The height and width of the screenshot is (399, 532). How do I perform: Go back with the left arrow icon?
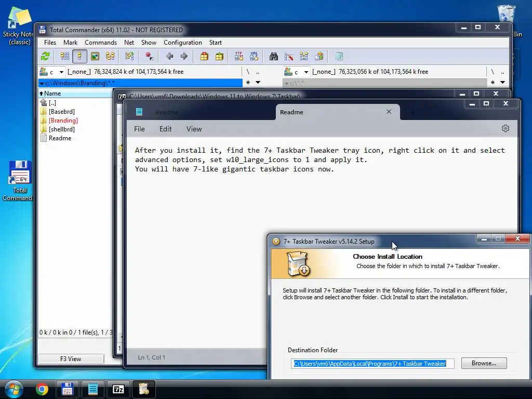(170, 56)
